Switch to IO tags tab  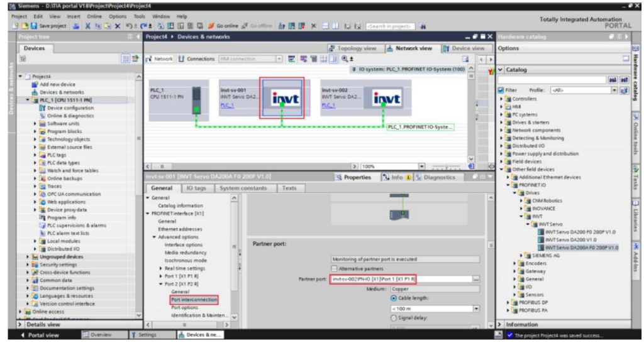coord(196,188)
